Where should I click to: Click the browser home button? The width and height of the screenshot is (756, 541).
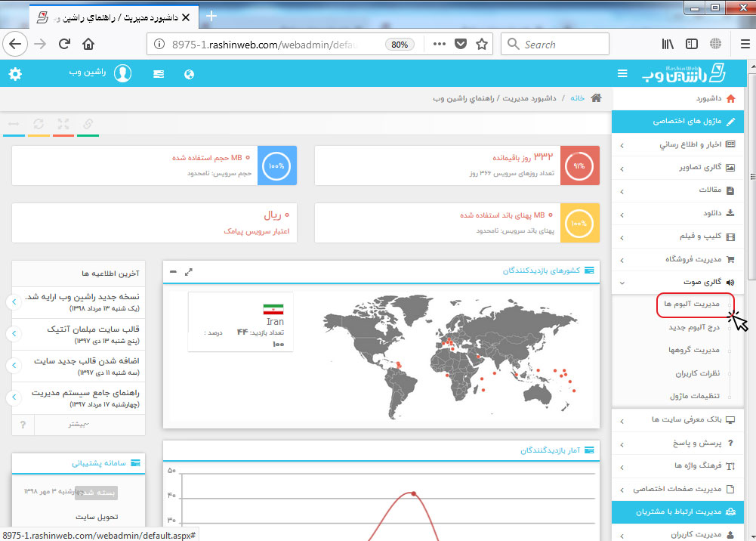(x=88, y=44)
